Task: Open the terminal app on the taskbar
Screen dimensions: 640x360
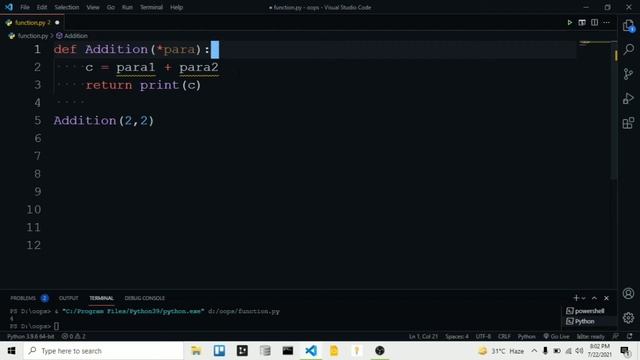Action: (288, 351)
